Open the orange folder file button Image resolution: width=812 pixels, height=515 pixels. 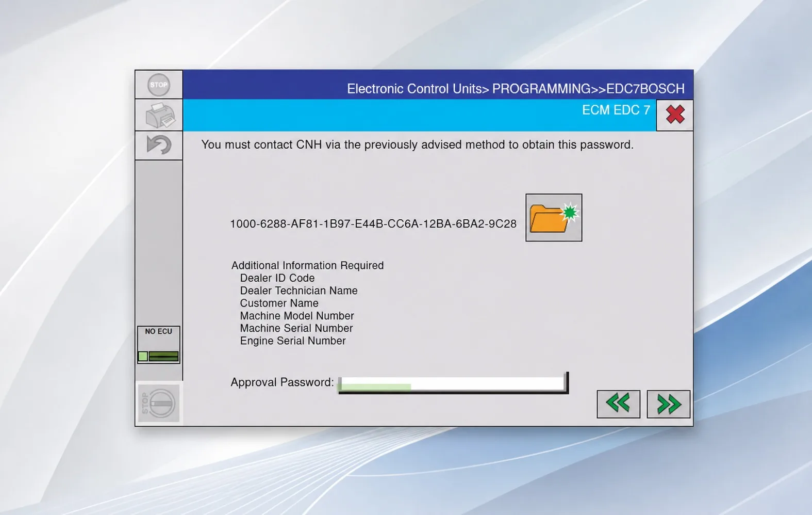(554, 217)
